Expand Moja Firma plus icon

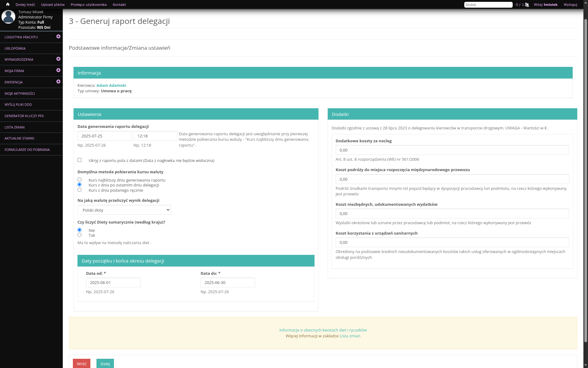[58, 70]
